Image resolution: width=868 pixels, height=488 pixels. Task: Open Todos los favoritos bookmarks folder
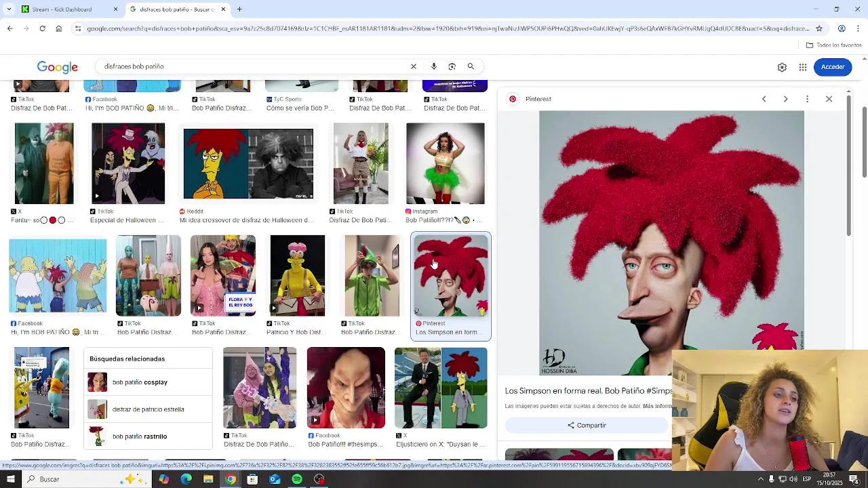833,45
